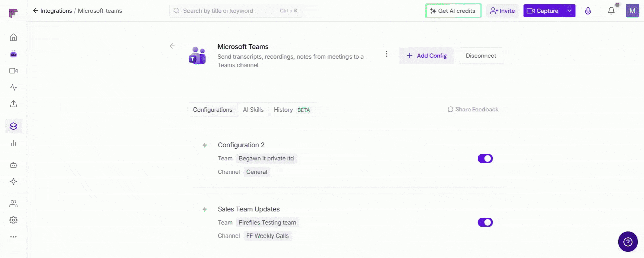
Task: Click the microphone icon in top bar
Action: (588, 11)
